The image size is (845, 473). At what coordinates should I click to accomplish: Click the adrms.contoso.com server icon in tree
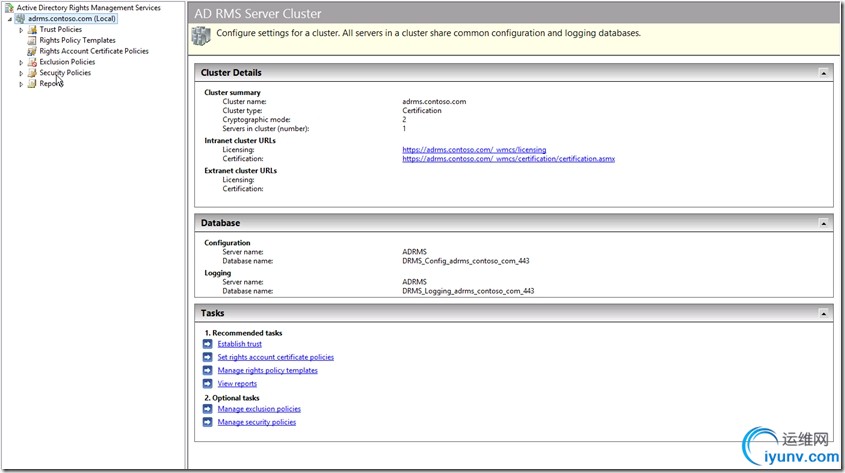[x=20, y=19]
